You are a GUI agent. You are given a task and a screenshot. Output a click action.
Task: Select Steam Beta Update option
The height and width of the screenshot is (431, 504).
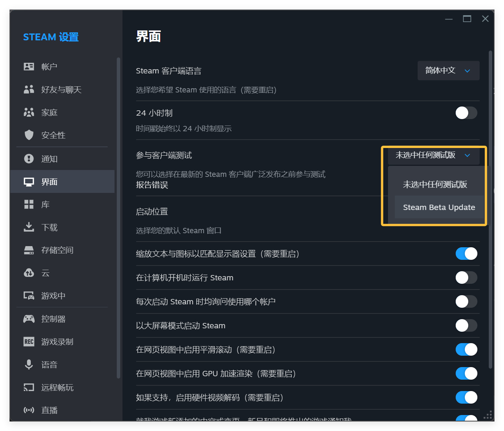point(439,207)
